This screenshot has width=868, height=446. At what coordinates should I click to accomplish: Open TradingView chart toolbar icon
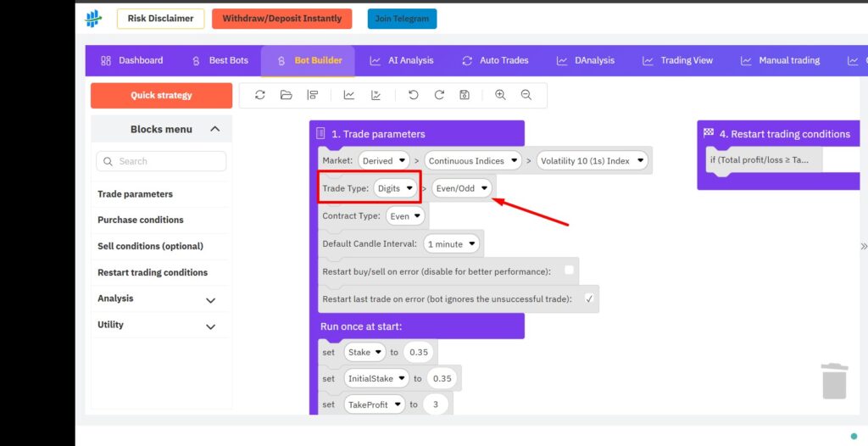coord(376,95)
